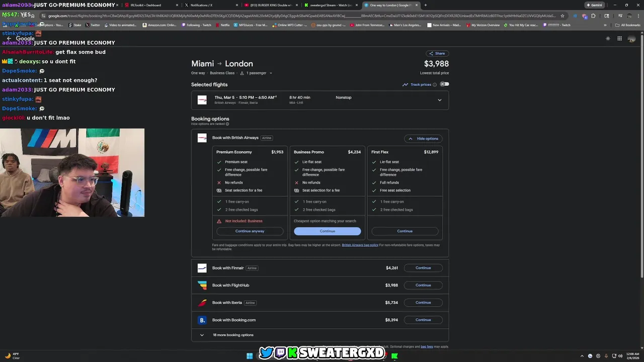Click the How options are ranked info icon
Image resolution: width=644 pixels, height=362 pixels.
[227, 124]
